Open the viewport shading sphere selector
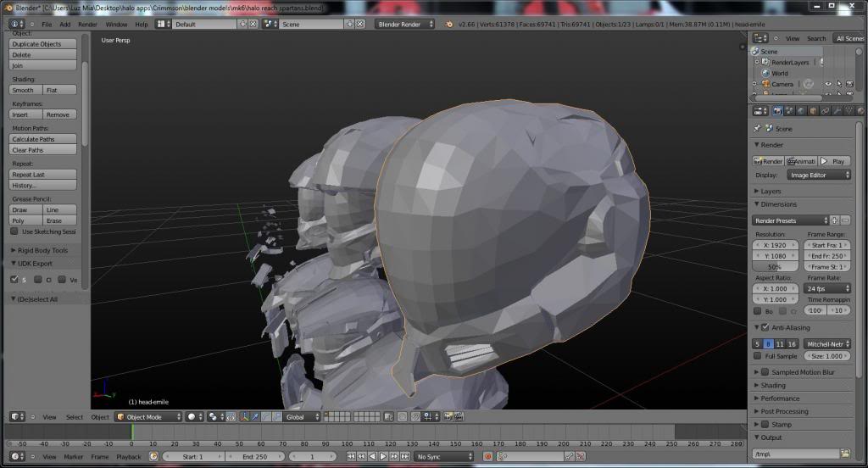The image size is (868, 468). click(x=194, y=417)
